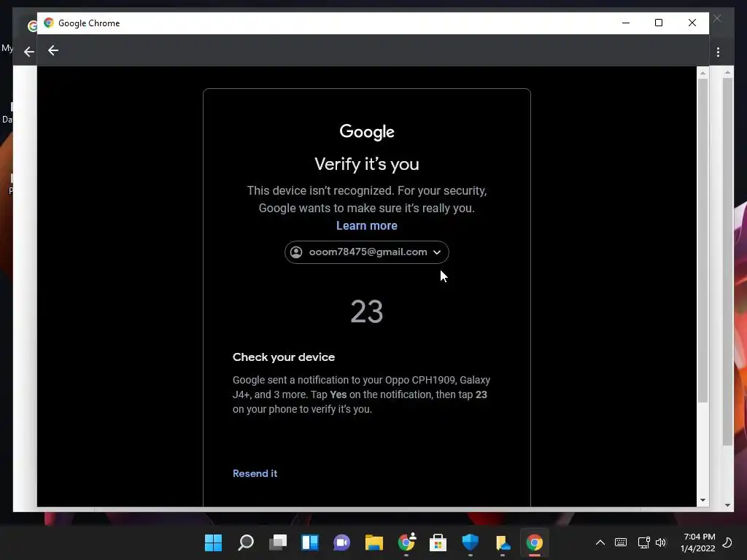Maximize the Google Chrome window
747x560 pixels.
(659, 23)
